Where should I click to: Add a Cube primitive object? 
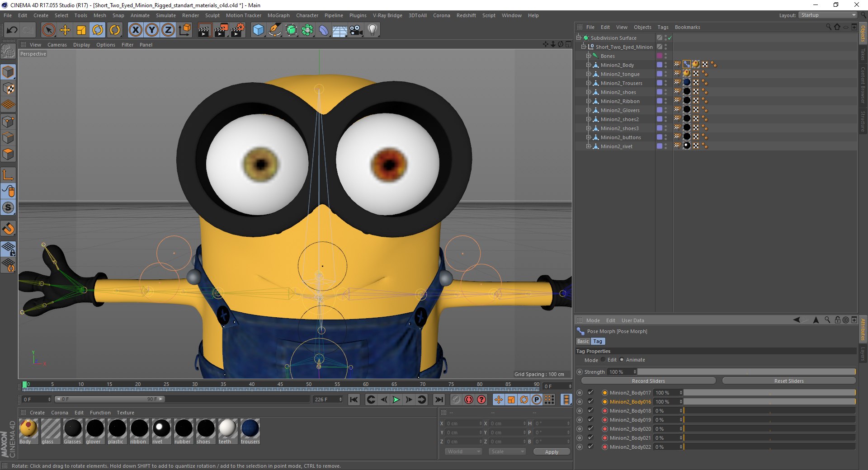pos(258,30)
